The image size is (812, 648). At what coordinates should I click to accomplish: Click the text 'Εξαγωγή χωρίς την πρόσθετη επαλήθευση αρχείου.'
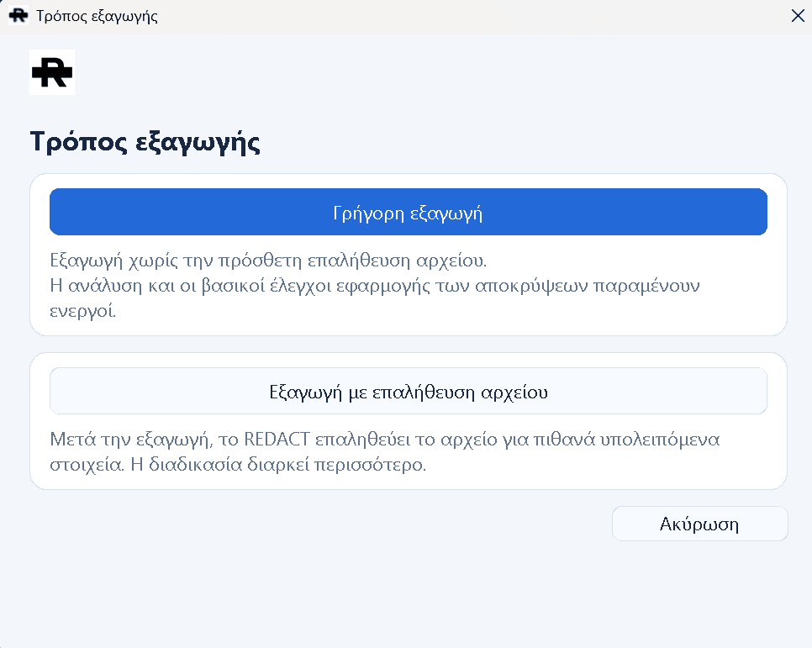click(268, 260)
